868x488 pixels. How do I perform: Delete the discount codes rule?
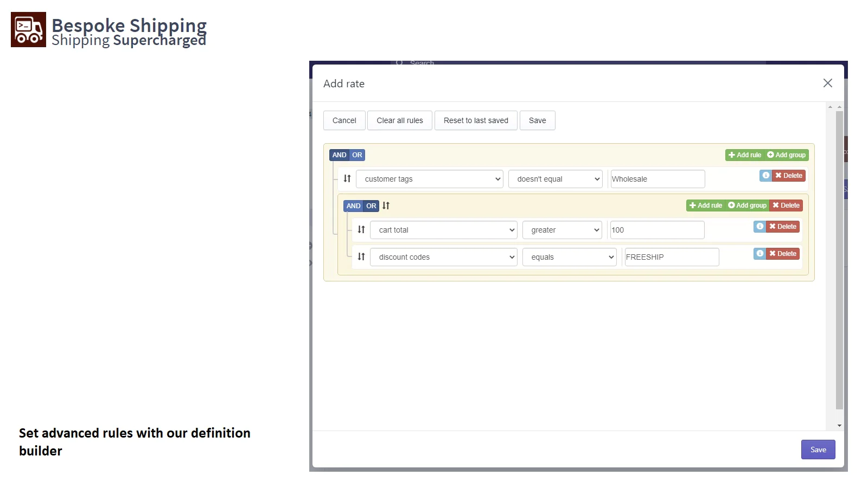pos(783,254)
